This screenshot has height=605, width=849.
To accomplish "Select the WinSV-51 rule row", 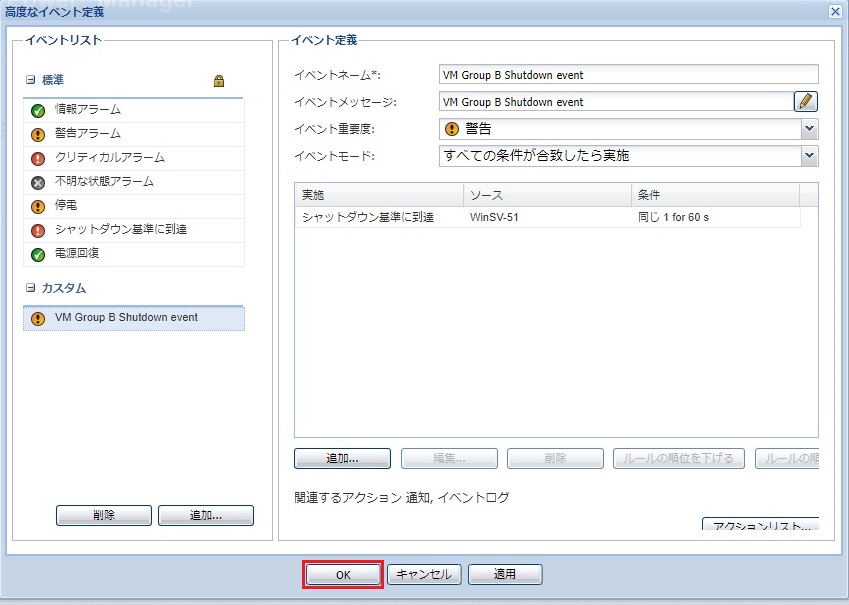I will coord(546,217).
